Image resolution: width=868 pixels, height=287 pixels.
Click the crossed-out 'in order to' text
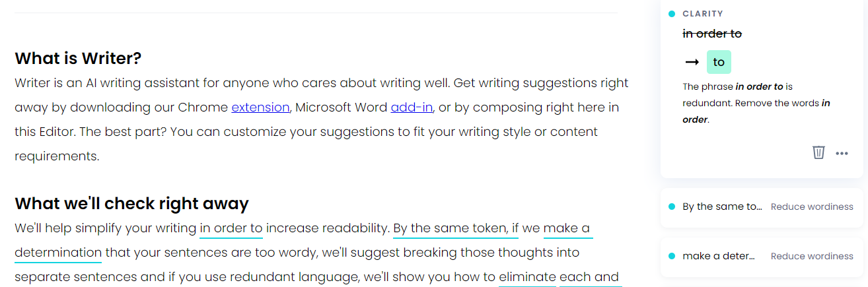[712, 34]
